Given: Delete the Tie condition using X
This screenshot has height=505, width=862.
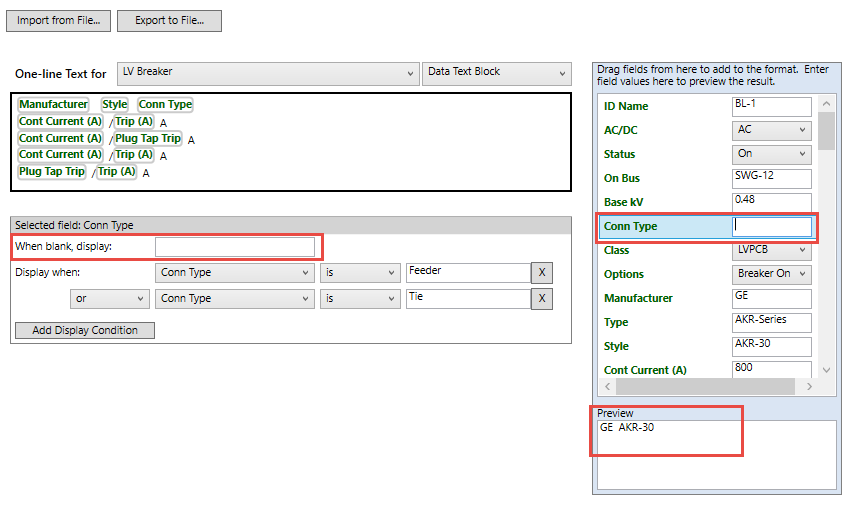Looking at the screenshot, I should (541, 299).
